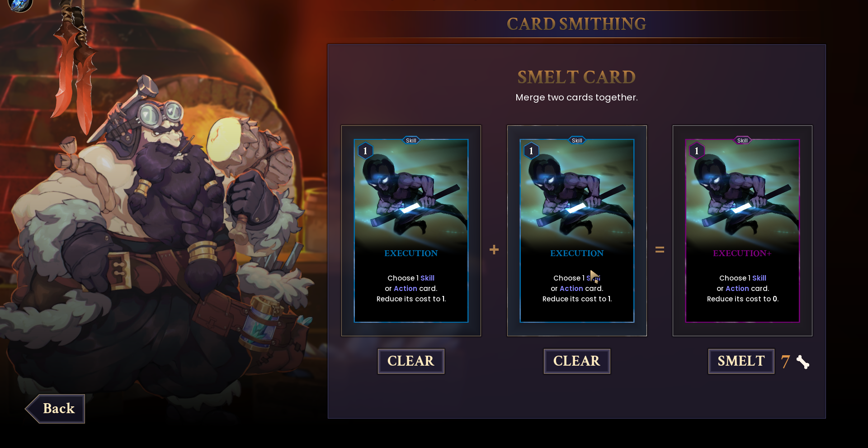The image size is (868, 448).
Task: Clear the second Execution card slot
Action: point(577,361)
